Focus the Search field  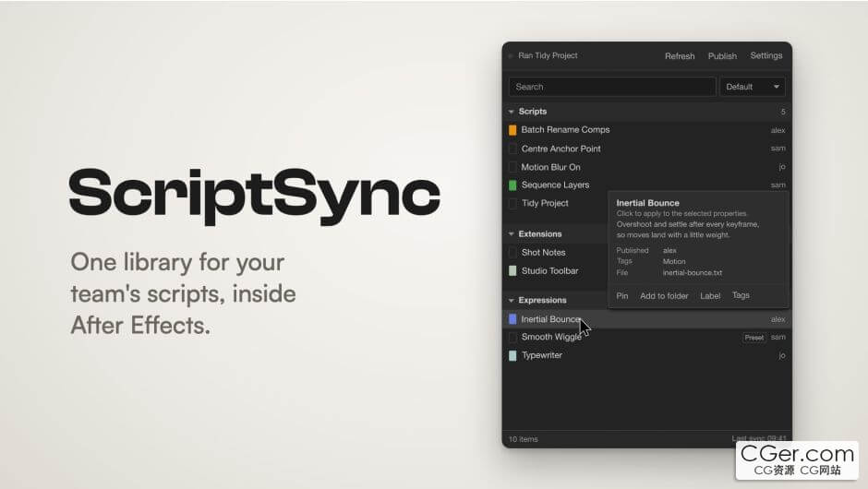point(611,87)
